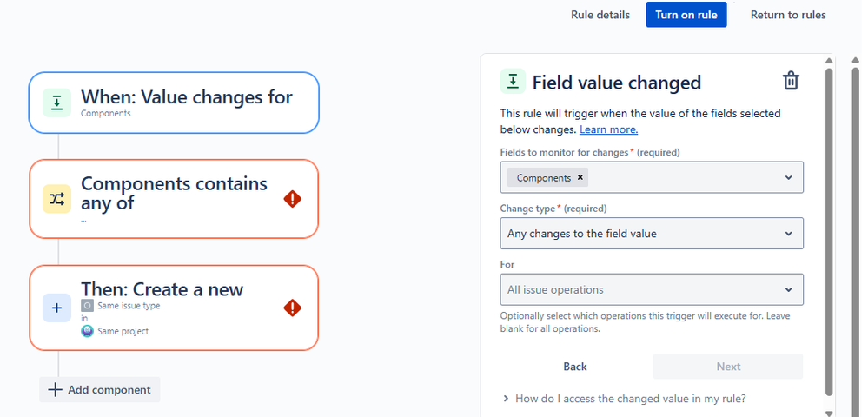Click Turn on rule button
Image resolution: width=868 pixels, height=417 pixels.
686,15
